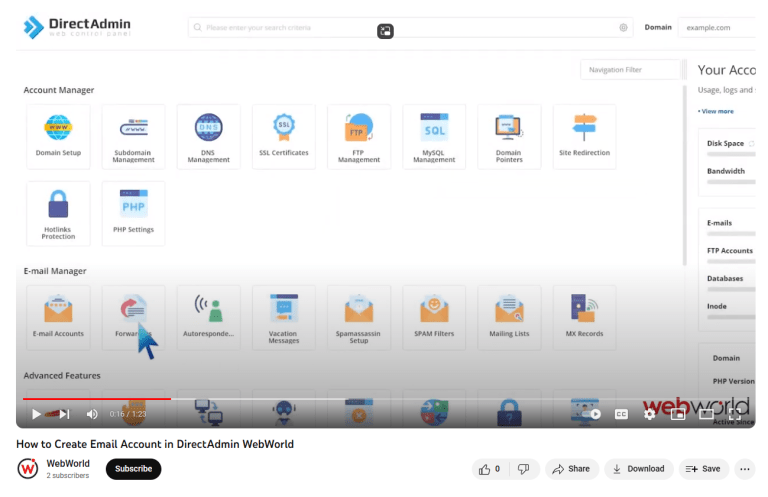Screen dimensions: 768x497
Task: Open Mailing Lists
Action: click(x=509, y=318)
